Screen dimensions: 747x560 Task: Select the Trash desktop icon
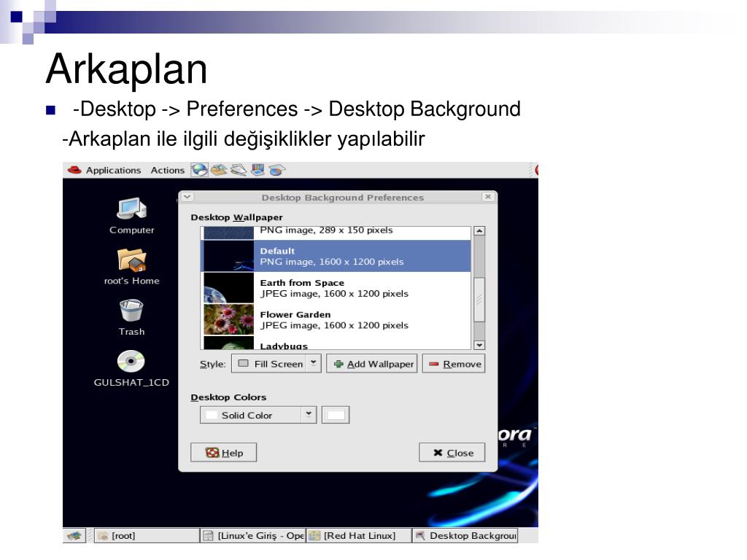click(x=131, y=318)
